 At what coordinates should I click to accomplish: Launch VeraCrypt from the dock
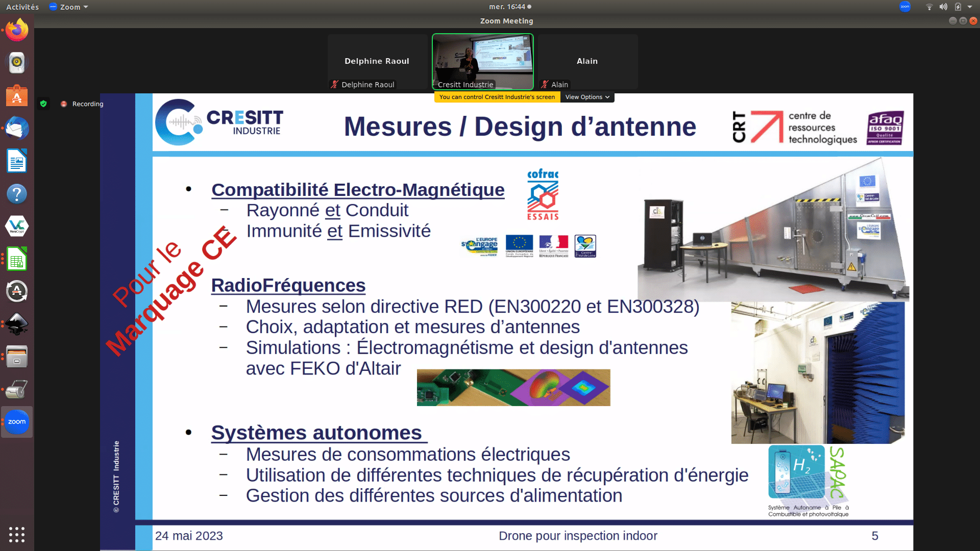coord(17,226)
